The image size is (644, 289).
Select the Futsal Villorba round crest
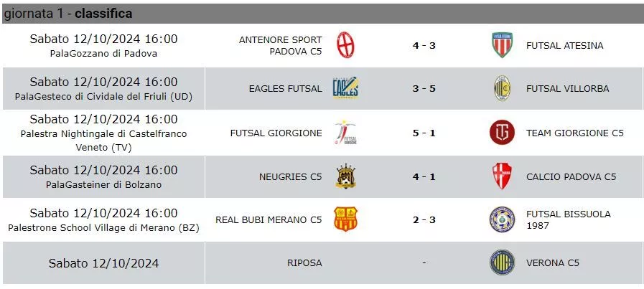click(502, 88)
